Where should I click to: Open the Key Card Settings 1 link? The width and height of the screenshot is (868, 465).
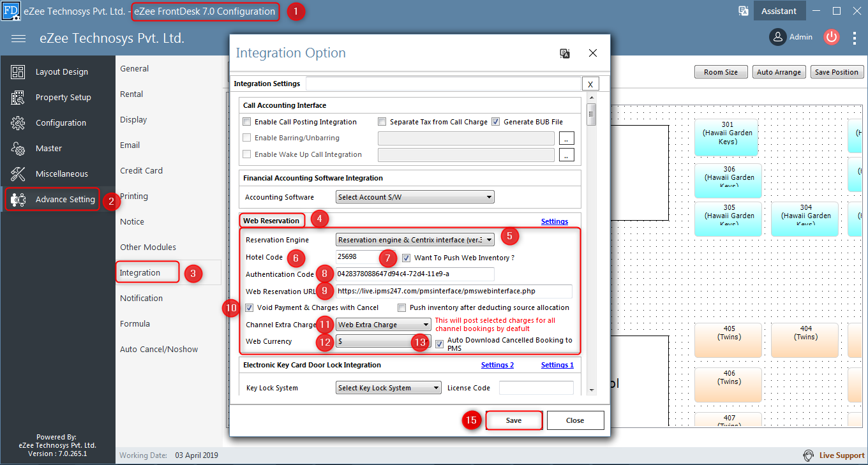(557, 365)
